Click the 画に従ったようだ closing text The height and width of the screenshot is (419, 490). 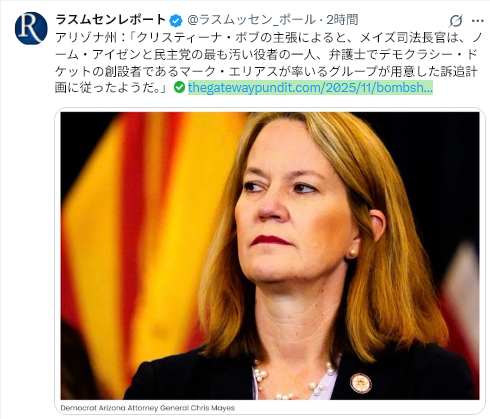pos(110,88)
